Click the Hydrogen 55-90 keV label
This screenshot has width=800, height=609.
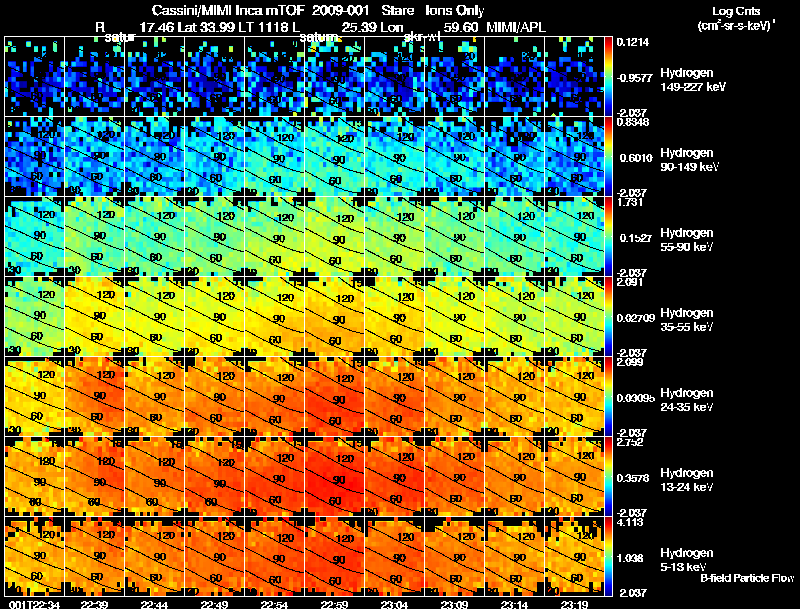coord(687,240)
